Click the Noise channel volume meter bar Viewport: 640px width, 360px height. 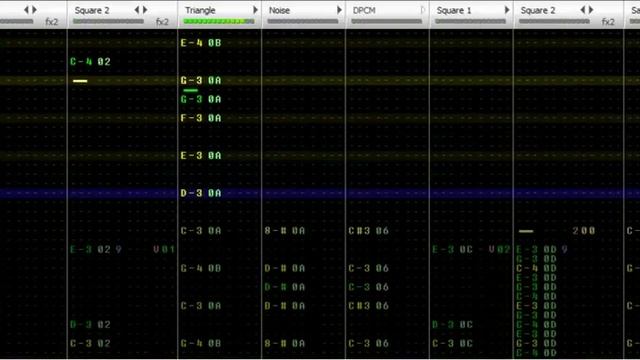click(x=303, y=21)
